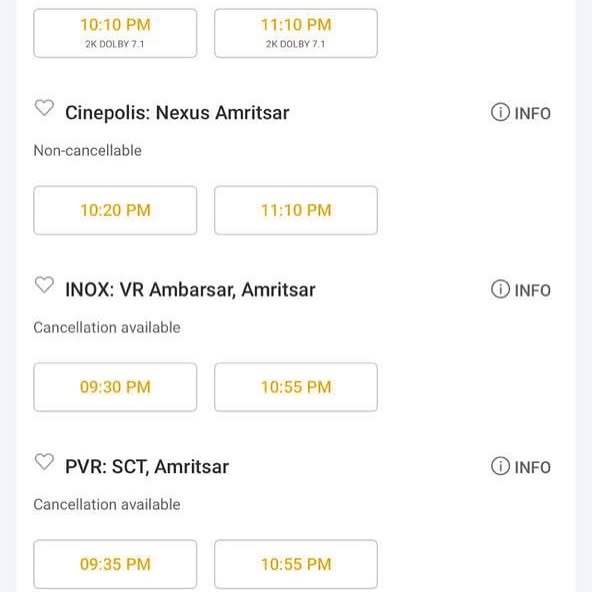Book the 11:10 PM Cinepolis show
The image size is (592, 592).
click(x=296, y=210)
